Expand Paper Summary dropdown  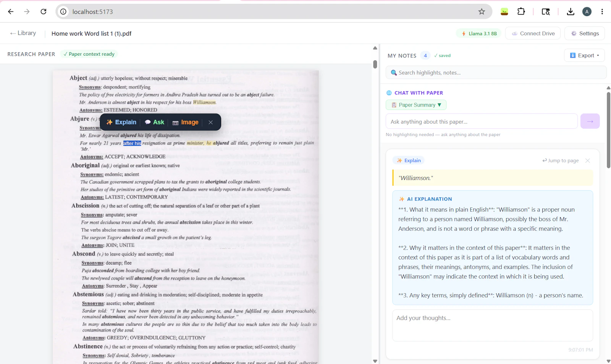[416, 105]
